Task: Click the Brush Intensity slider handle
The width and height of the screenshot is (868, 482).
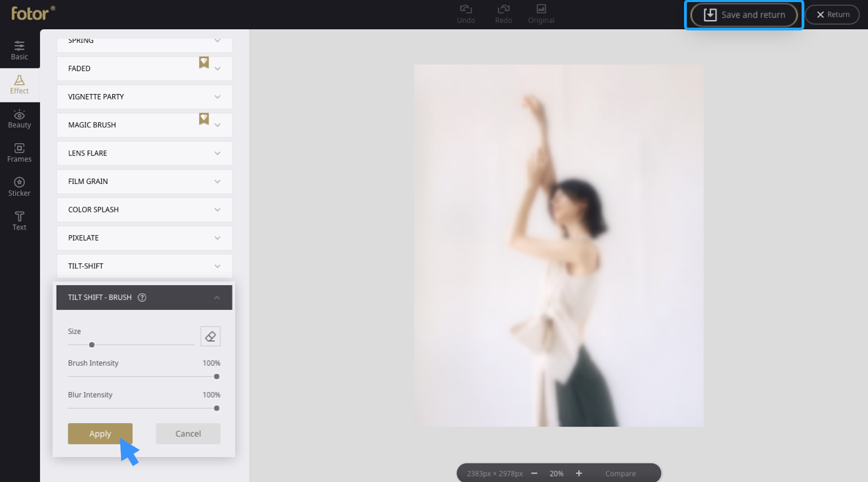Action: pyautogui.click(x=216, y=376)
